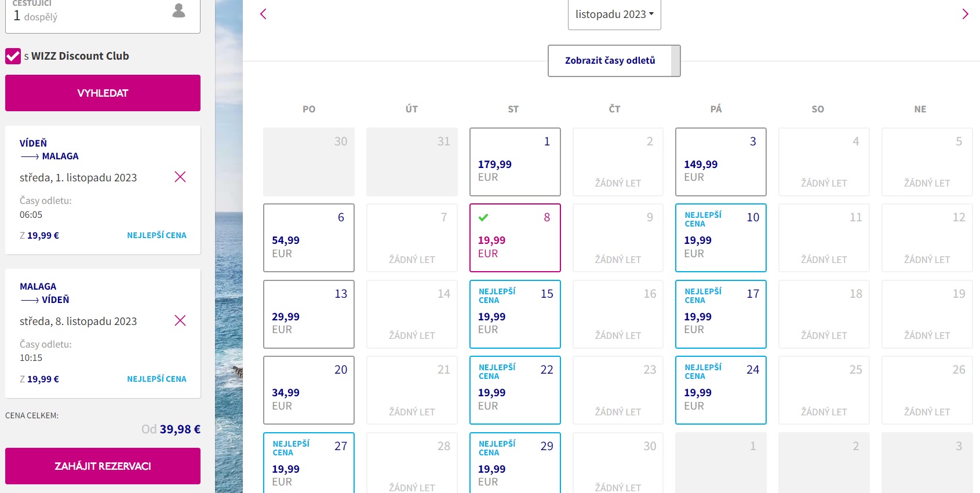The image size is (980, 493).
Task: Select November 13 for 29,99 EUR
Action: pyautogui.click(x=308, y=314)
